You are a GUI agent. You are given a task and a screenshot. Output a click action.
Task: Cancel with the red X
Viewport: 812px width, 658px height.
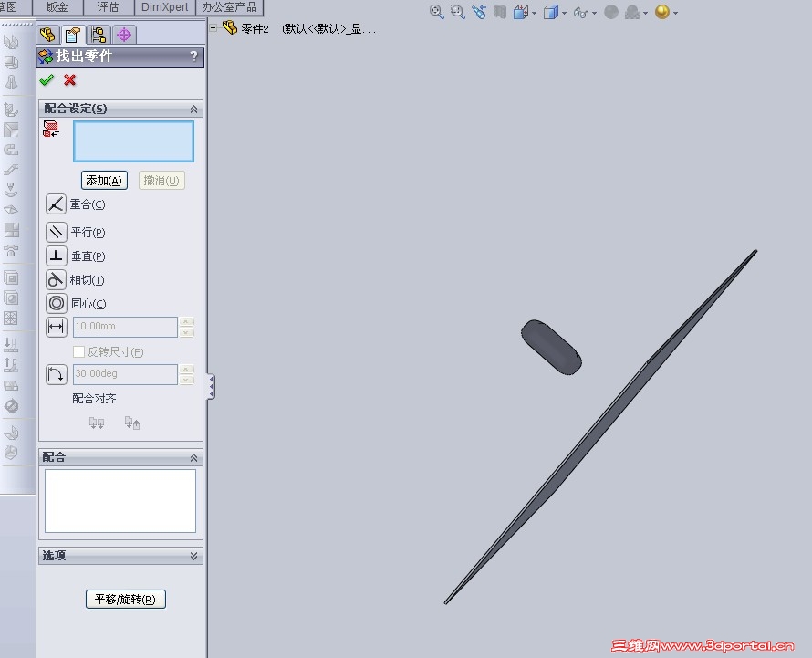[x=69, y=79]
